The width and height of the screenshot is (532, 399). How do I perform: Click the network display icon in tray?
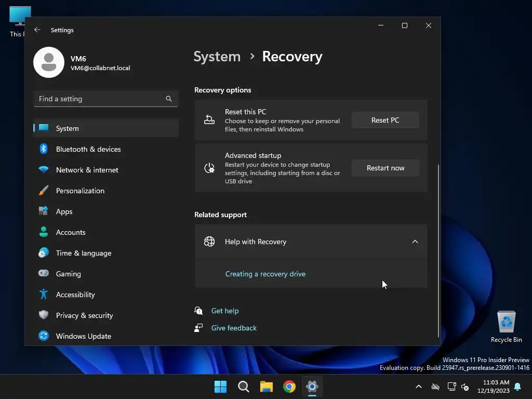pyautogui.click(x=451, y=387)
